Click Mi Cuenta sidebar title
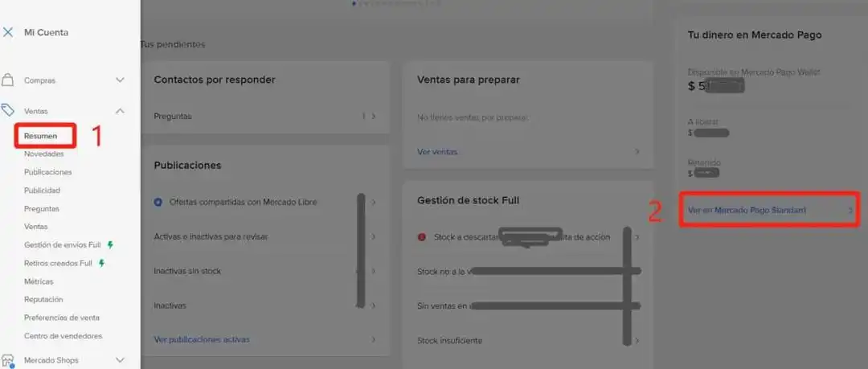This screenshot has height=369, width=868. pos(46,32)
